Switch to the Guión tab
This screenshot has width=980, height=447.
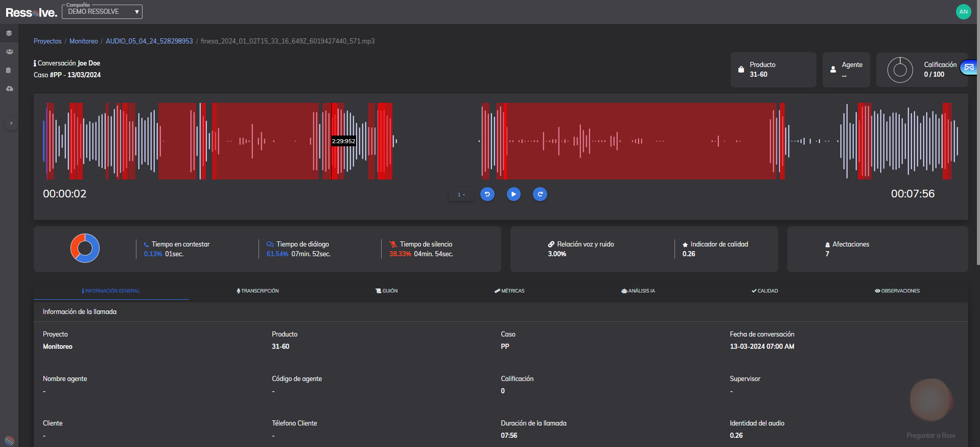[x=387, y=291]
